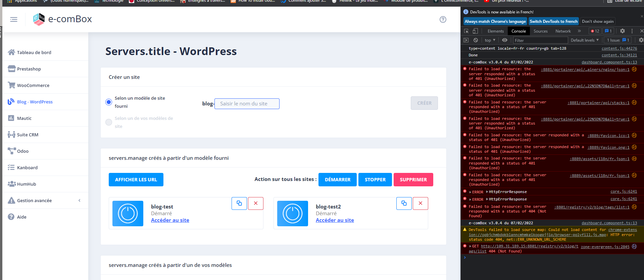Activate DevTools inspect element icon
The width and height of the screenshot is (644, 280).
point(466,31)
